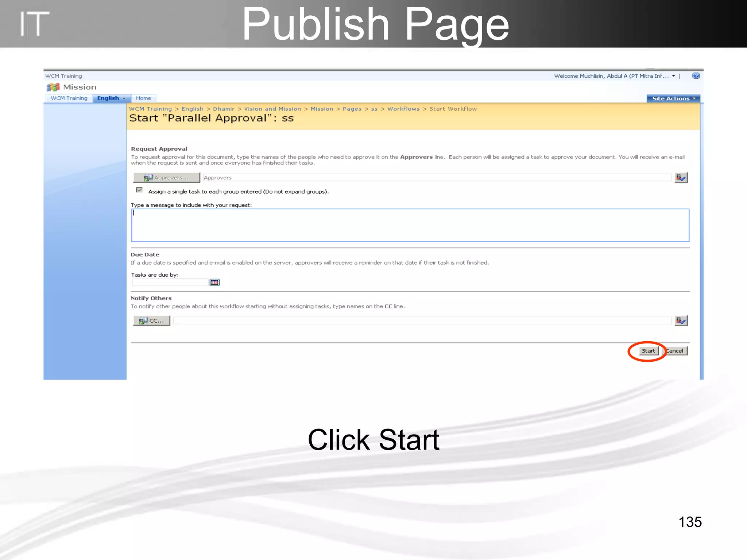Open the Approvers address book button
The width and height of the screenshot is (747, 560).
click(x=167, y=178)
